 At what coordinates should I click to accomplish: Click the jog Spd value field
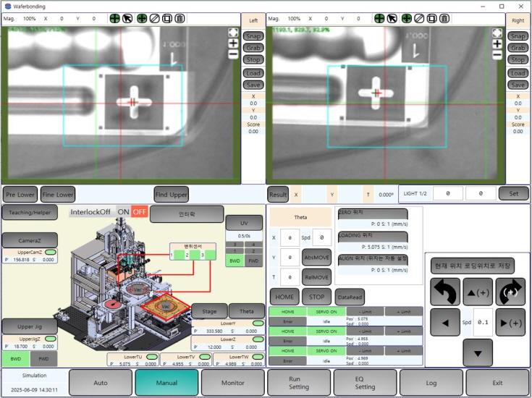[483, 322]
